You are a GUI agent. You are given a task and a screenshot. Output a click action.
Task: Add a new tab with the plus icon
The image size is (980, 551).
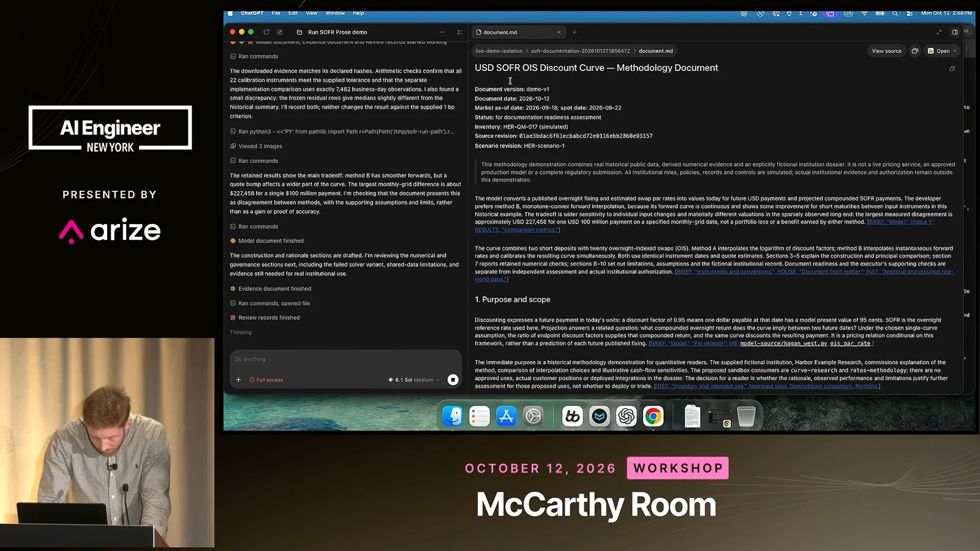[575, 32]
